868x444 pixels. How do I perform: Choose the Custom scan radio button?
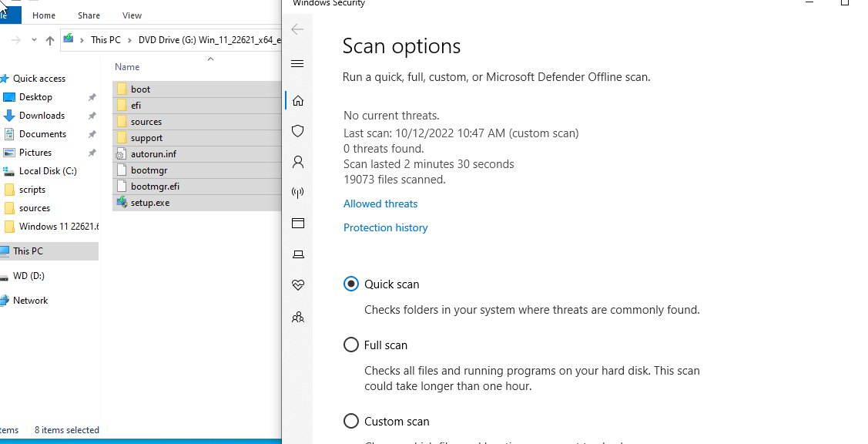coord(351,421)
